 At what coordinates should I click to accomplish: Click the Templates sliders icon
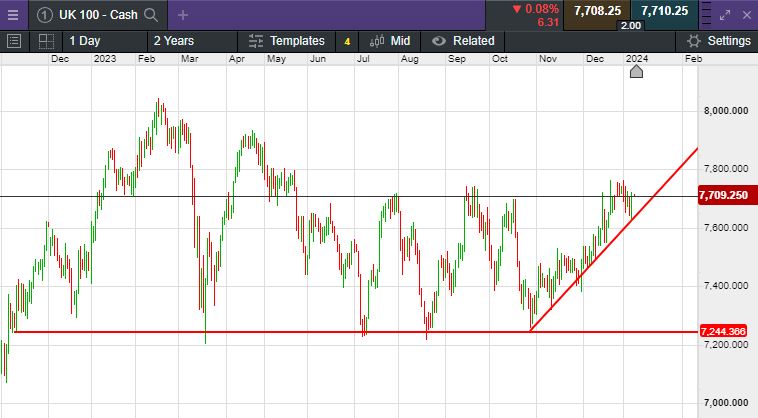[255, 41]
